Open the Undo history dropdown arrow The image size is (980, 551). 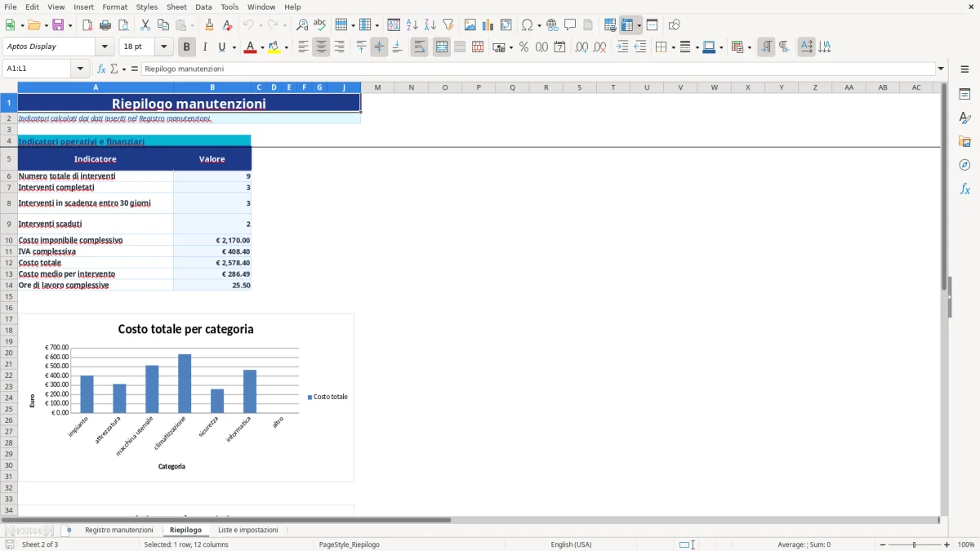point(261,25)
